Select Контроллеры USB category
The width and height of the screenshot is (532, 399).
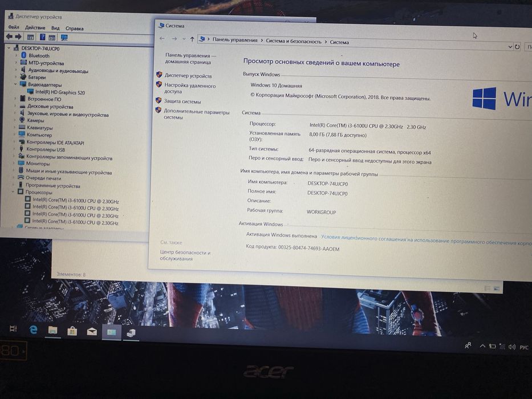[x=46, y=149]
